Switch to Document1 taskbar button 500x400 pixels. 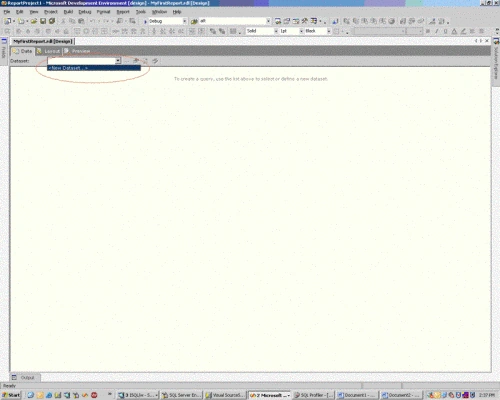(356, 395)
